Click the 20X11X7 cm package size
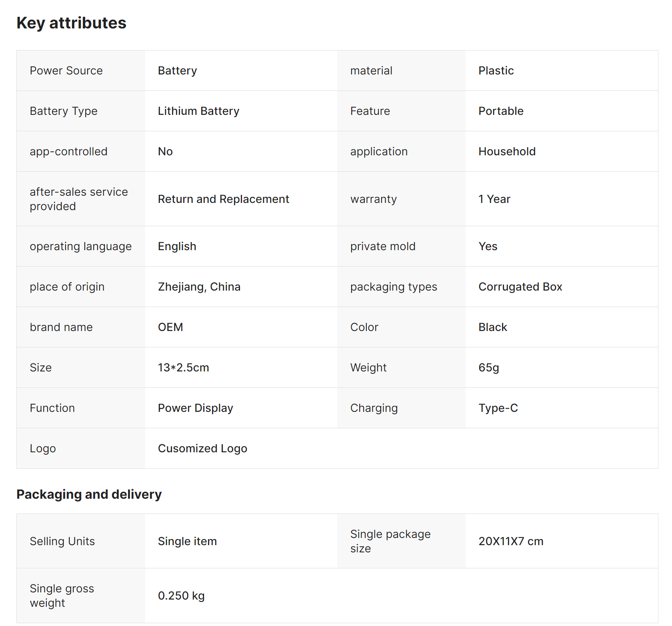The image size is (672, 626). (511, 541)
